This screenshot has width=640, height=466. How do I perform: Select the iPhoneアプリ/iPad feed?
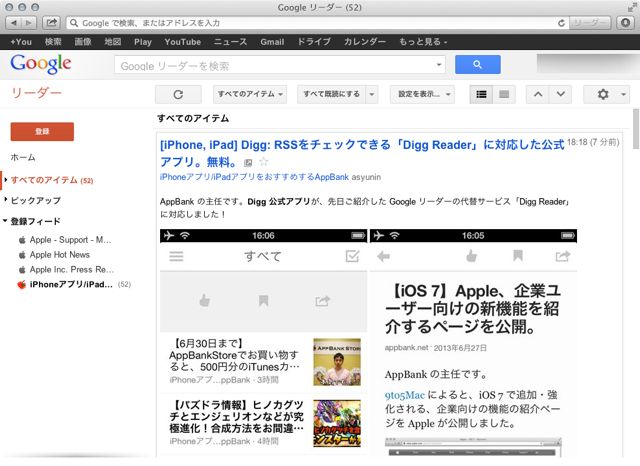pos(71,284)
